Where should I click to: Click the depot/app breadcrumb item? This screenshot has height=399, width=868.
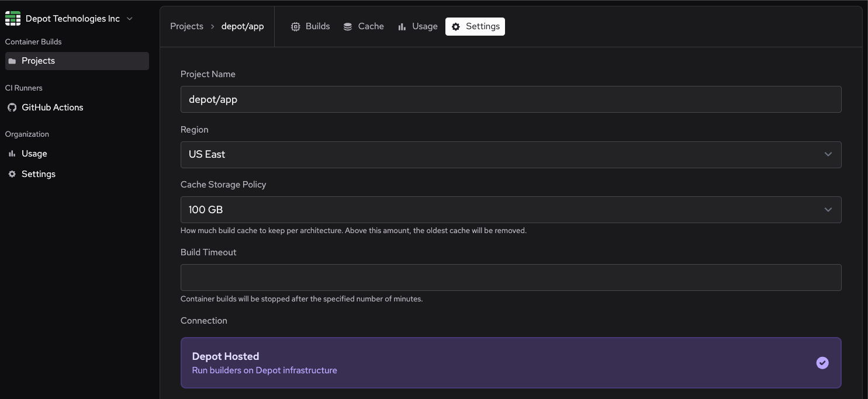click(x=243, y=26)
